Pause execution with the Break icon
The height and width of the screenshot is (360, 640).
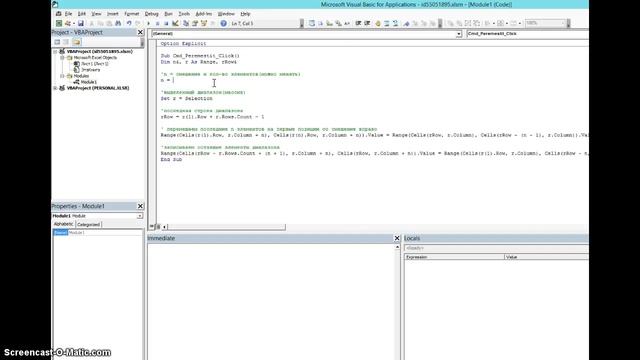point(157,23)
